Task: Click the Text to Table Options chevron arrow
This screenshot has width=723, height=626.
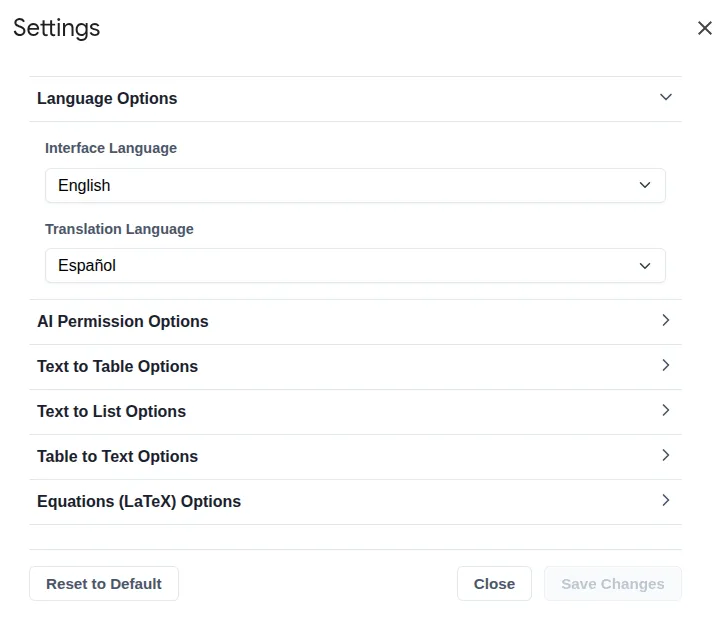Action: pos(665,366)
